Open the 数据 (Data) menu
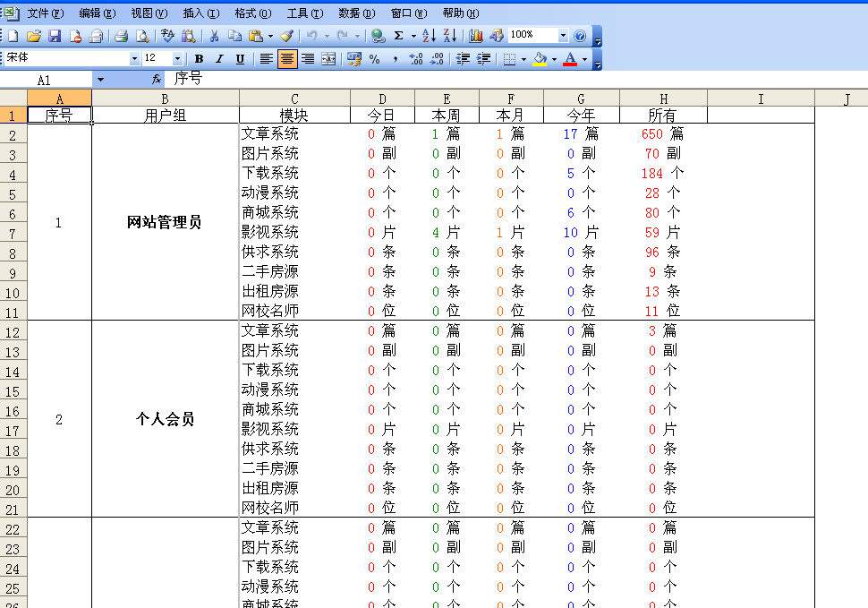Image resolution: width=868 pixels, height=608 pixels. [x=356, y=13]
